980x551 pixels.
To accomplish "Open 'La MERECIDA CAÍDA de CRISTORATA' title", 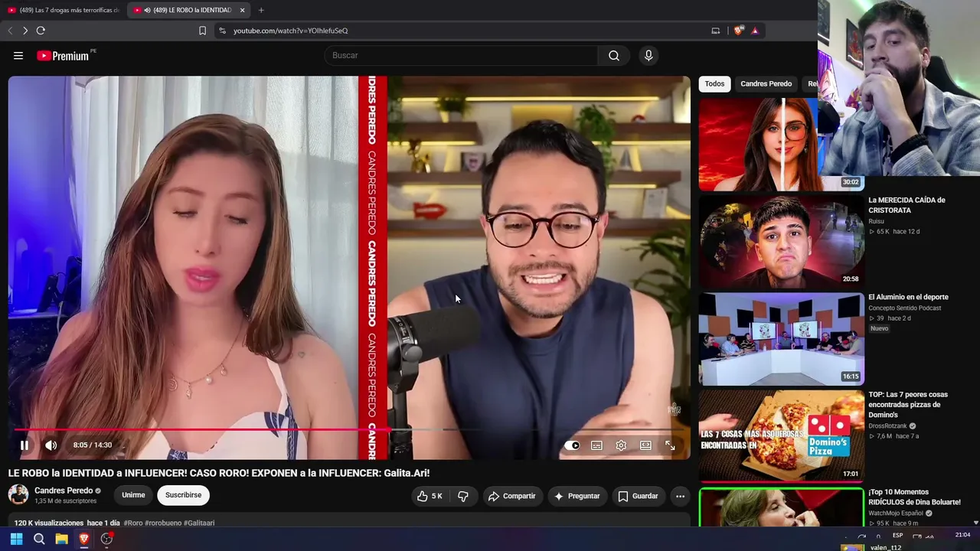I will [906, 205].
